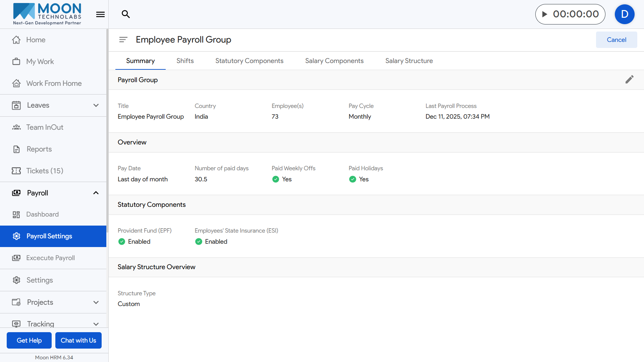Viewport: 644px width, 362px height.
Task: Collapse the Payroll menu chevron
Action: click(96, 193)
